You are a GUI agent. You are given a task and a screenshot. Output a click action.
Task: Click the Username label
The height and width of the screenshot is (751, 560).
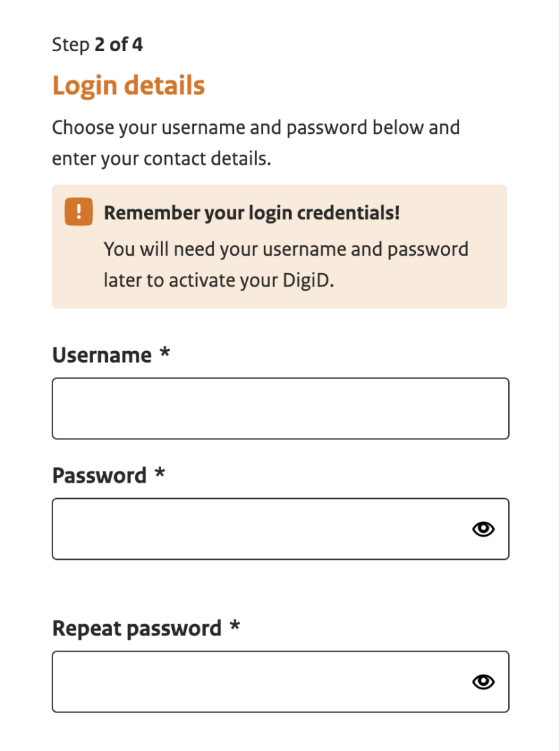[x=102, y=355]
